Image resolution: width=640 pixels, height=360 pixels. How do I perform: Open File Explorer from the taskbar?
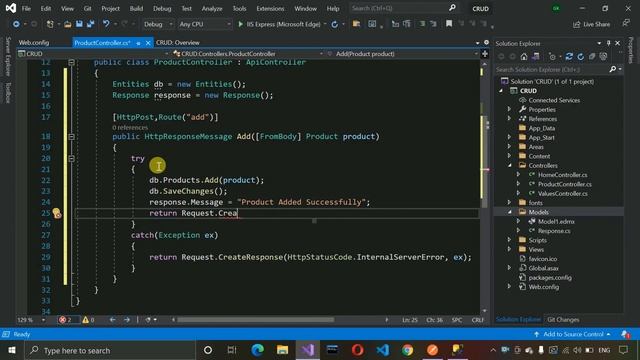click(282, 350)
